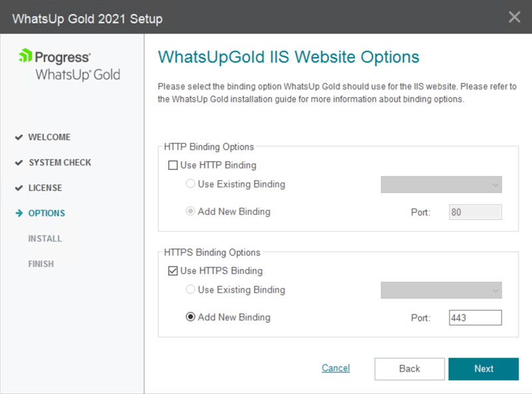Click the WhatsUpGold IIS Website Options heading
The width and height of the screenshot is (532, 394).
[x=289, y=57]
